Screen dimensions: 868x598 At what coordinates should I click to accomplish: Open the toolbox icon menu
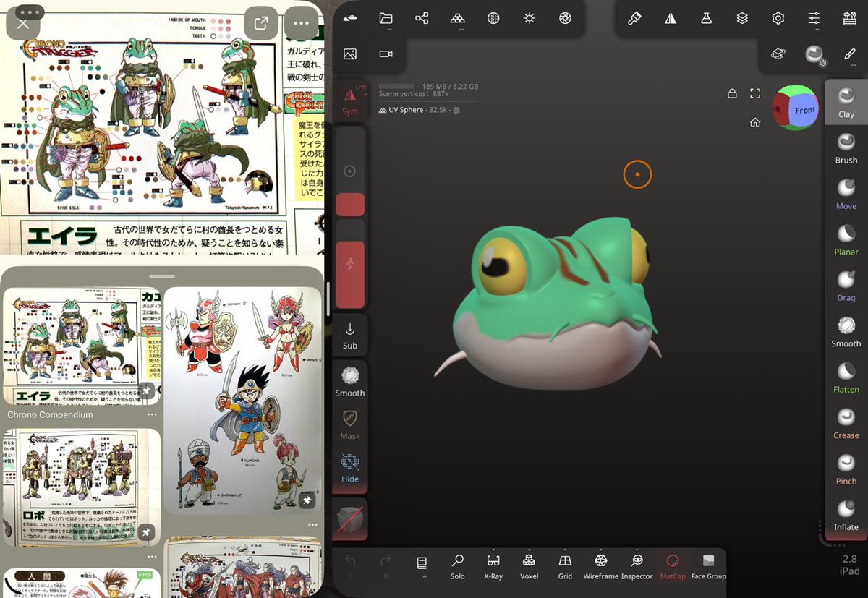[x=850, y=19]
